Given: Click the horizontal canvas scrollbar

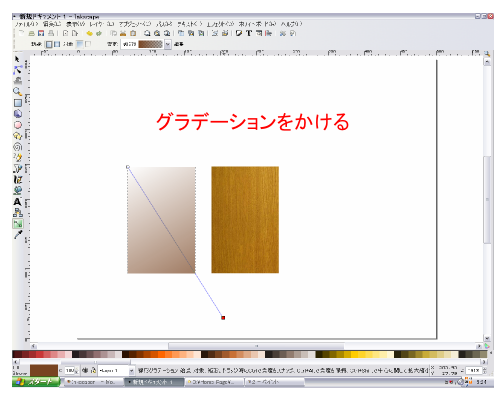Looking at the screenshot, I should [x=256, y=346].
